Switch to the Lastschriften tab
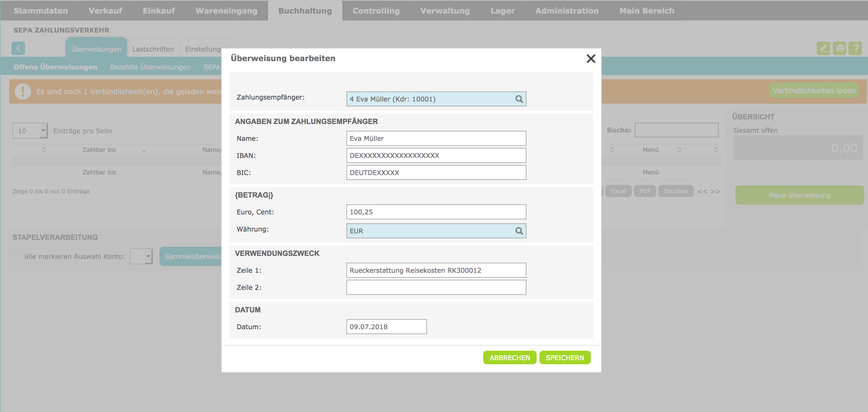This screenshot has height=412, width=868. pos(153,49)
